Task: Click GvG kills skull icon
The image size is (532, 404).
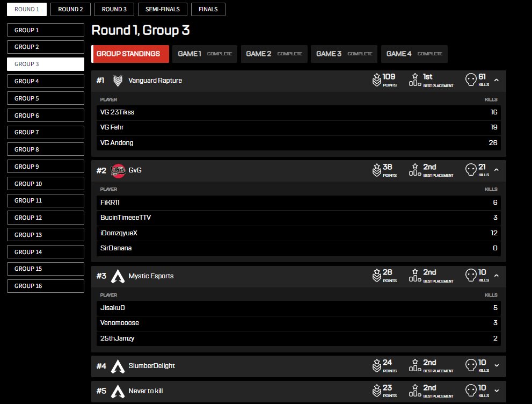Action: pyautogui.click(x=471, y=170)
